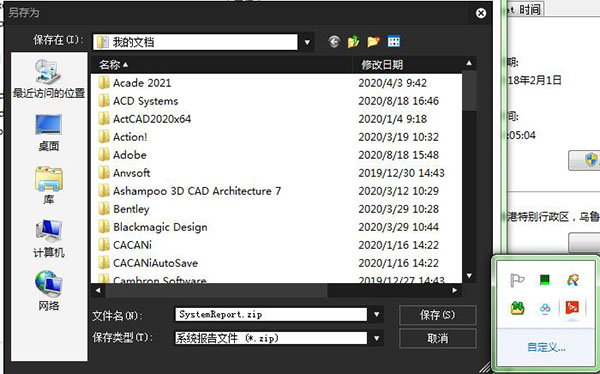Click the date 2020/8/18 16:46
600x374 pixels.
click(399, 101)
